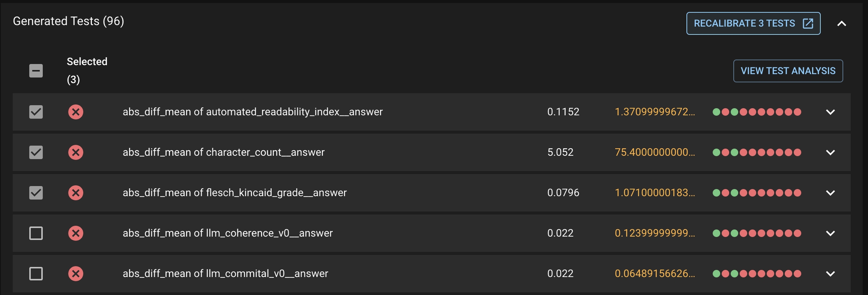Toggle the select-all tests checkbox in header
Image resolution: width=868 pixels, height=295 pixels.
tap(36, 71)
